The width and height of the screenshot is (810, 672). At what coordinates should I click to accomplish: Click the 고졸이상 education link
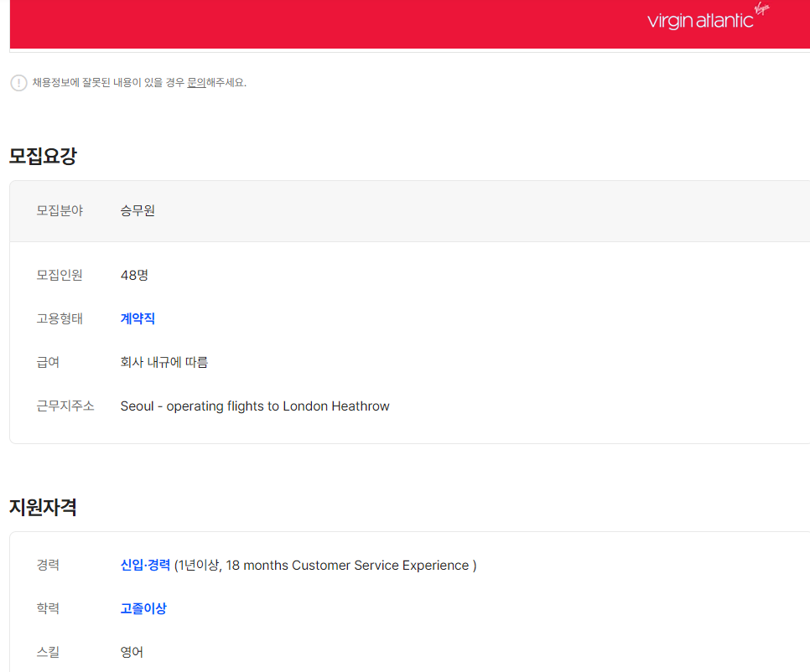(x=143, y=608)
